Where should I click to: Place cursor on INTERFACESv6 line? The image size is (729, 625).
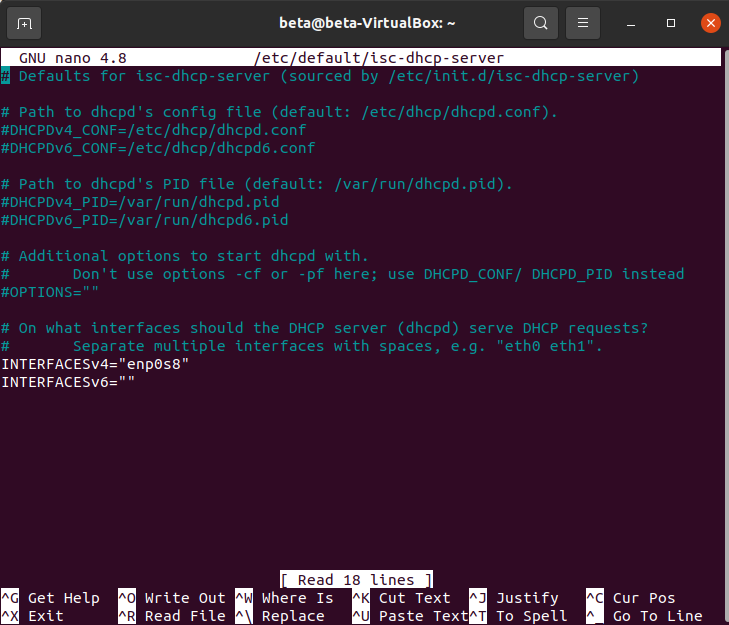(68, 382)
